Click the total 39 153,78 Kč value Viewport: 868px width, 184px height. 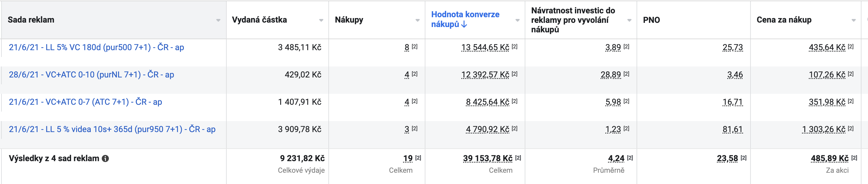click(488, 158)
